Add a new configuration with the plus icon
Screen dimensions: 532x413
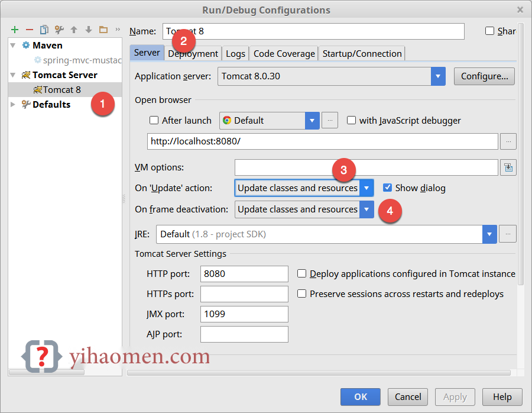pos(15,30)
